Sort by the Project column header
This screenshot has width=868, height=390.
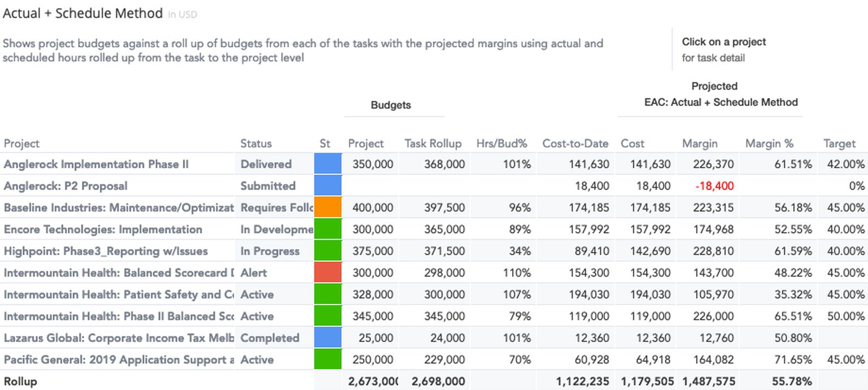tap(22, 143)
